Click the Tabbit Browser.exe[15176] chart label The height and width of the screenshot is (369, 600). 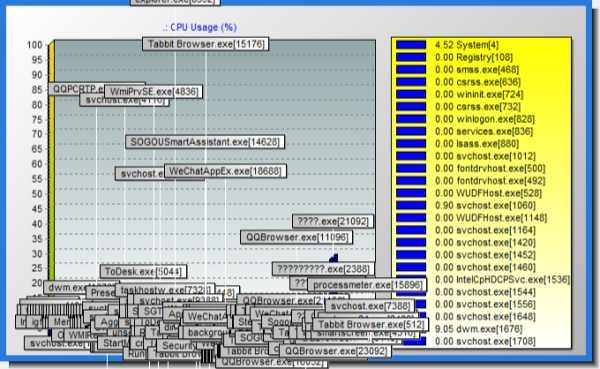205,44
